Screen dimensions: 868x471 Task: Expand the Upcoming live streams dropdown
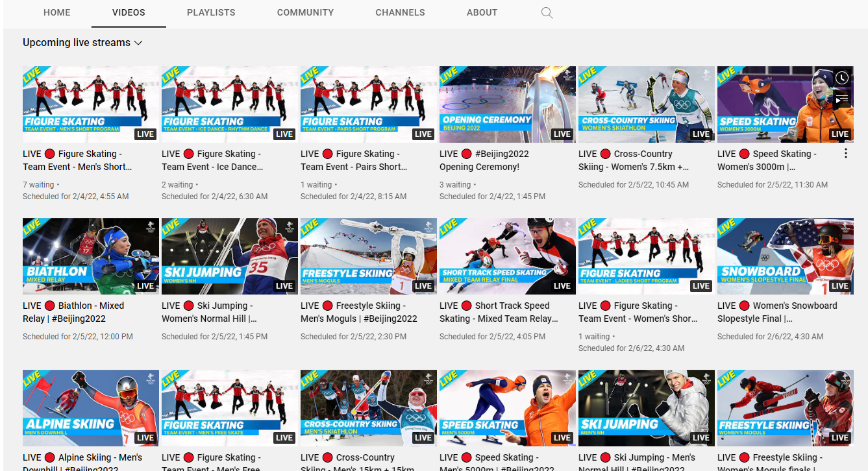82,43
